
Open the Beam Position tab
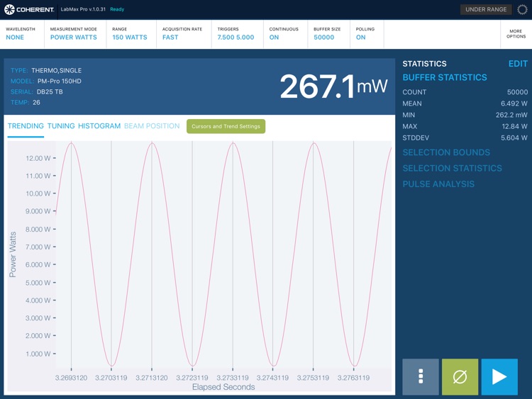tap(152, 126)
